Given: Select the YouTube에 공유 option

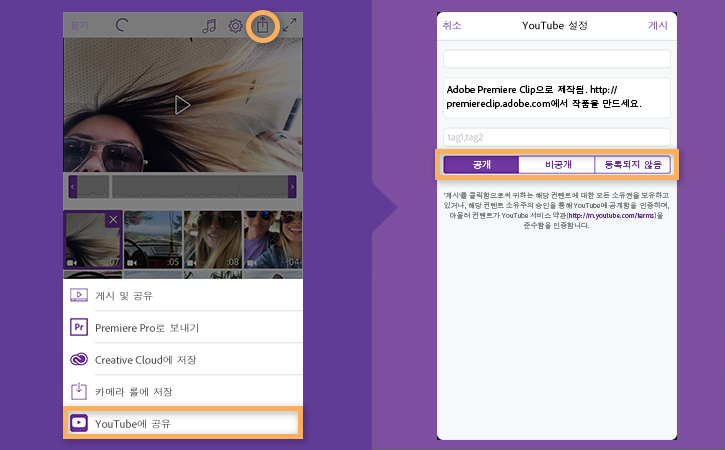Looking at the screenshot, I should [x=183, y=423].
